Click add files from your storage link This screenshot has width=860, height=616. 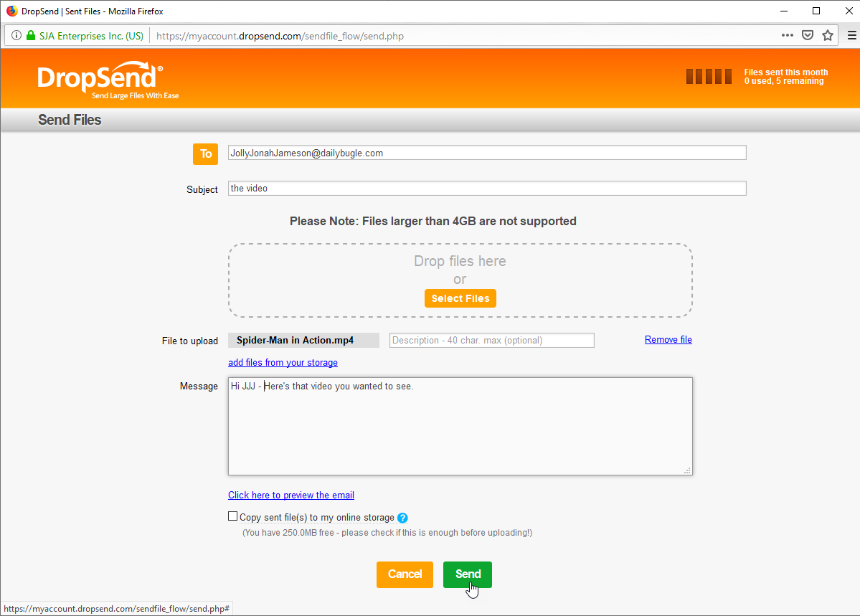tap(283, 363)
